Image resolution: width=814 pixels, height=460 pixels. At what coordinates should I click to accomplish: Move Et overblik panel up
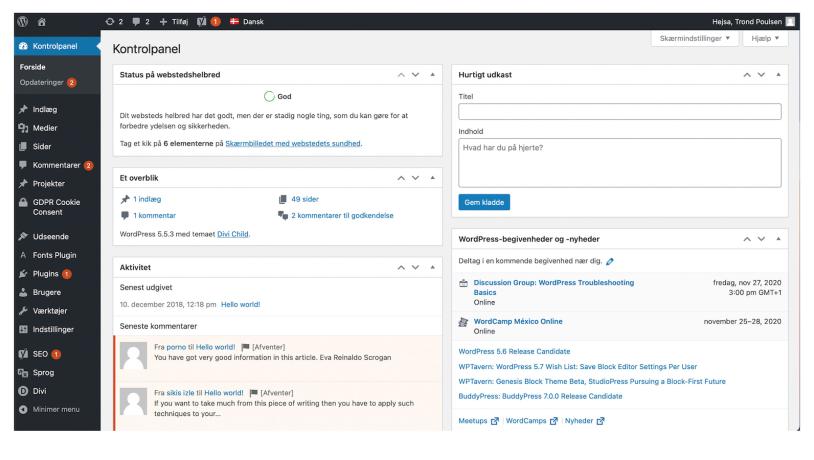point(401,178)
